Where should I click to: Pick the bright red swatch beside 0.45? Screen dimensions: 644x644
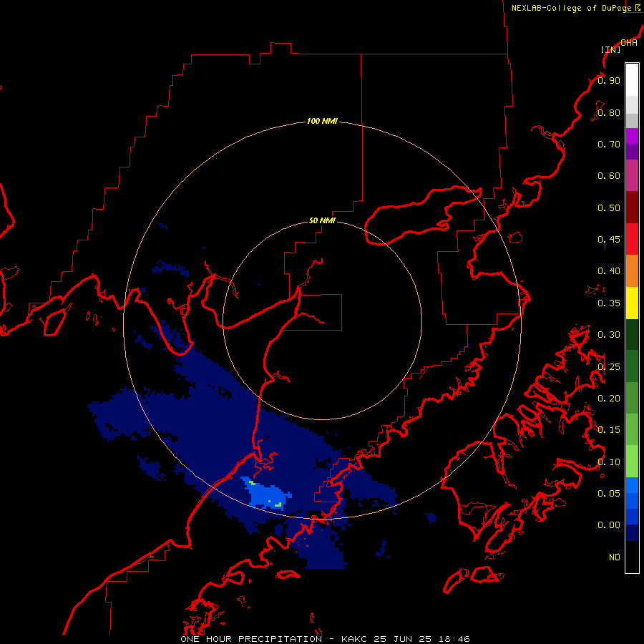tap(632, 239)
